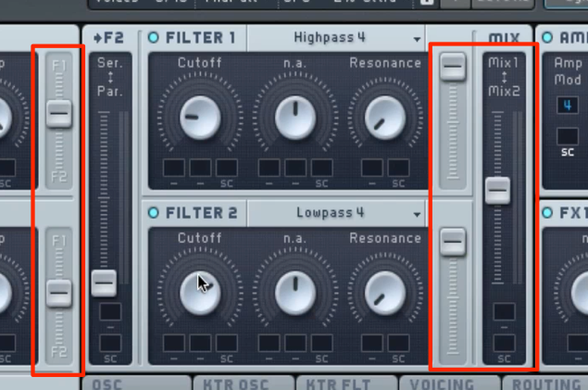Click the SC slot under Filter 2 Resonance

pos(398,343)
